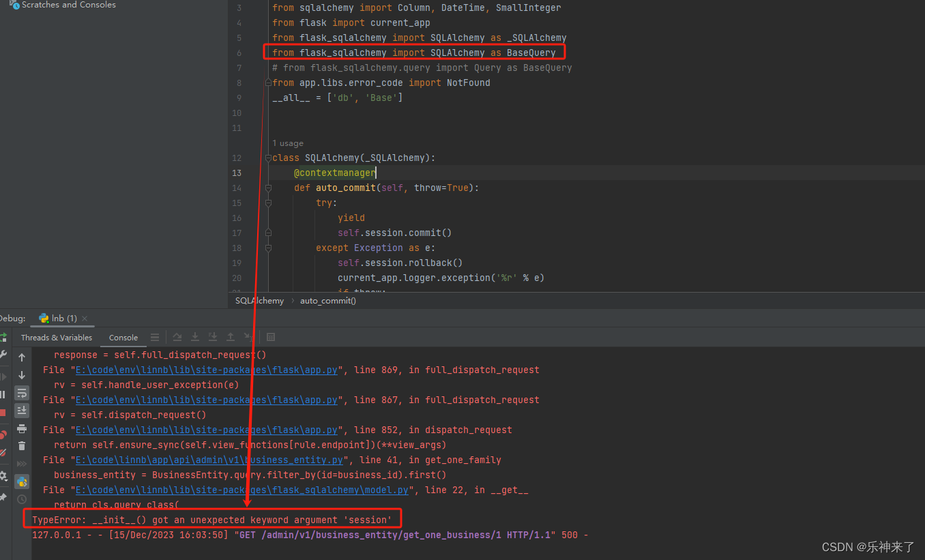
Task: Click line number 13 in the gutter
Action: tap(237, 173)
